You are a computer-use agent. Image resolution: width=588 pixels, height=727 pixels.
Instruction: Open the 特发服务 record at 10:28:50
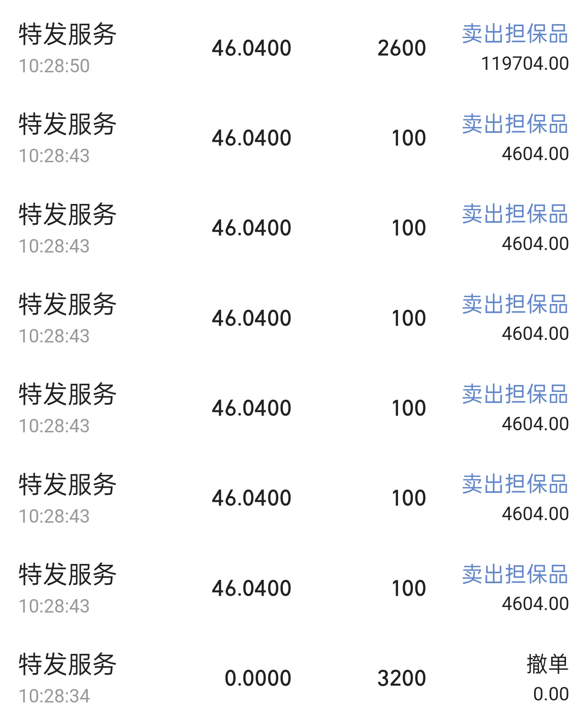pyautogui.click(x=294, y=48)
